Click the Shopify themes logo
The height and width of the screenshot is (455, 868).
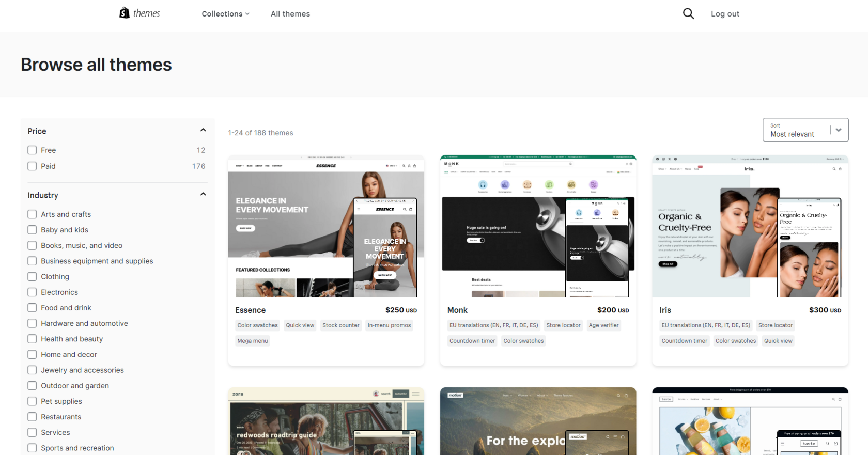click(x=139, y=13)
